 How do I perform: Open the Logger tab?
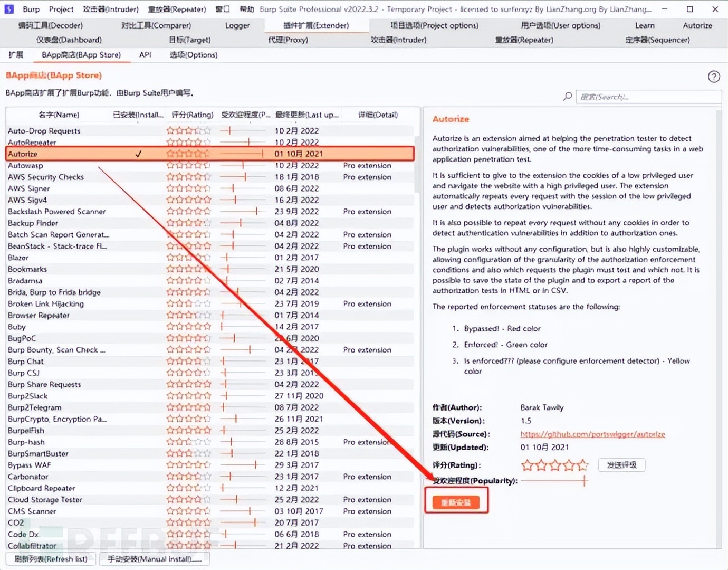click(237, 25)
